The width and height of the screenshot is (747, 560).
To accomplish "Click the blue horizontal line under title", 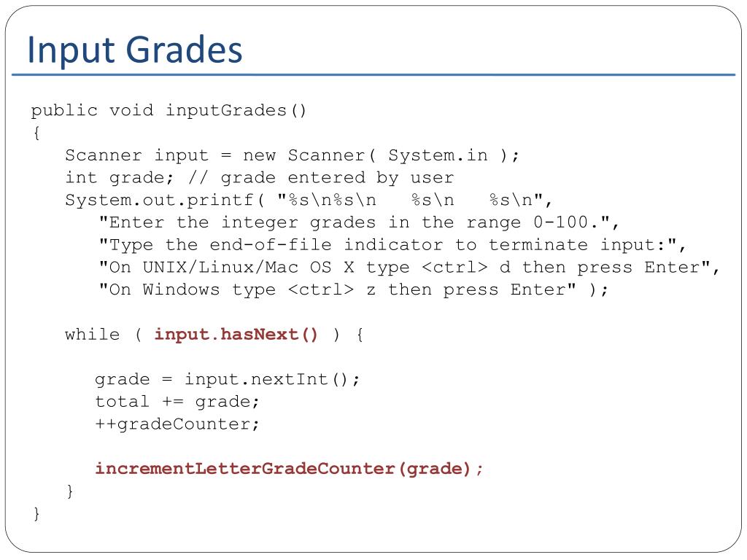I will tap(373, 75).
